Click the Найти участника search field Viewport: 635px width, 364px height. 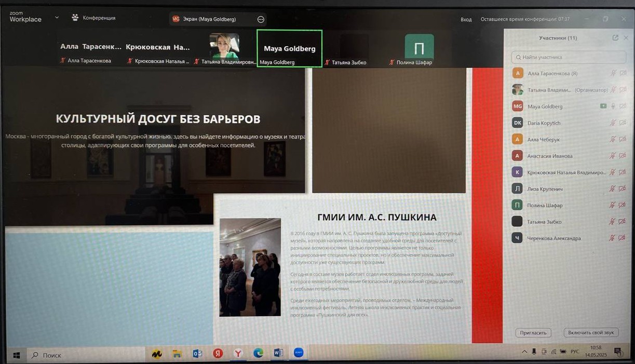click(569, 57)
